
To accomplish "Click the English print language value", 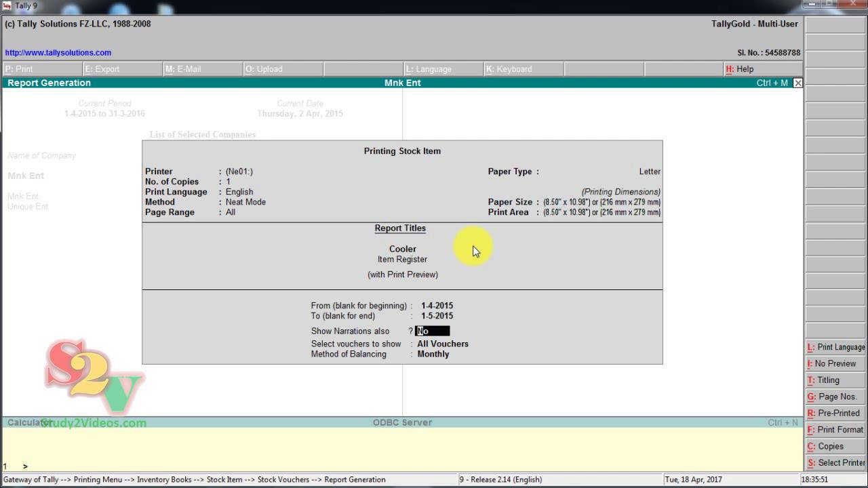I will point(239,192).
